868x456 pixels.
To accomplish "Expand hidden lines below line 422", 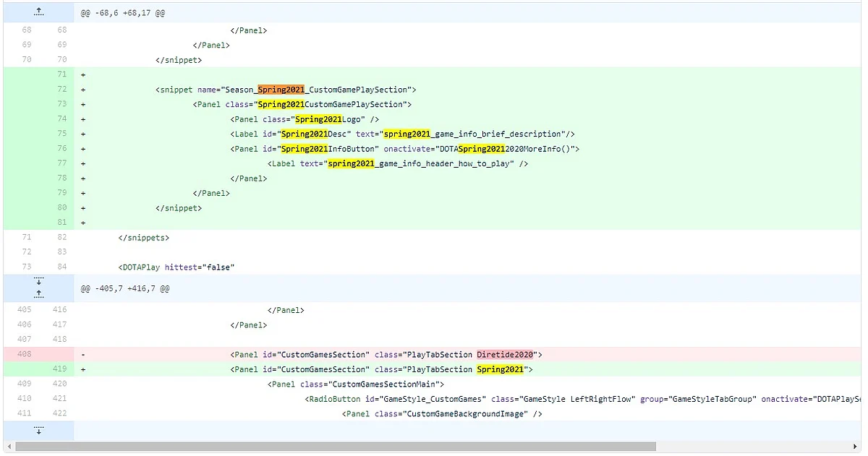I will tap(39, 431).
